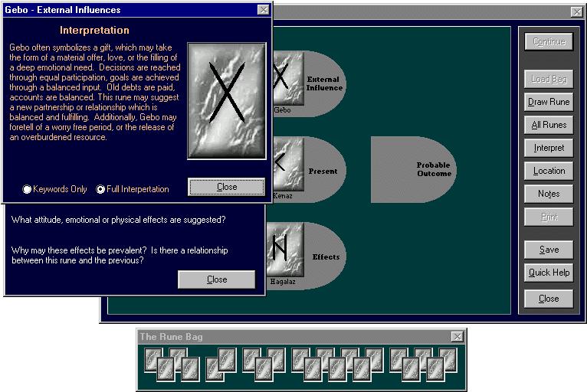The width and height of the screenshot is (587, 392).
Task: Click the large Gebo rune image in Interpretation
Action: (x=227, y=101)
